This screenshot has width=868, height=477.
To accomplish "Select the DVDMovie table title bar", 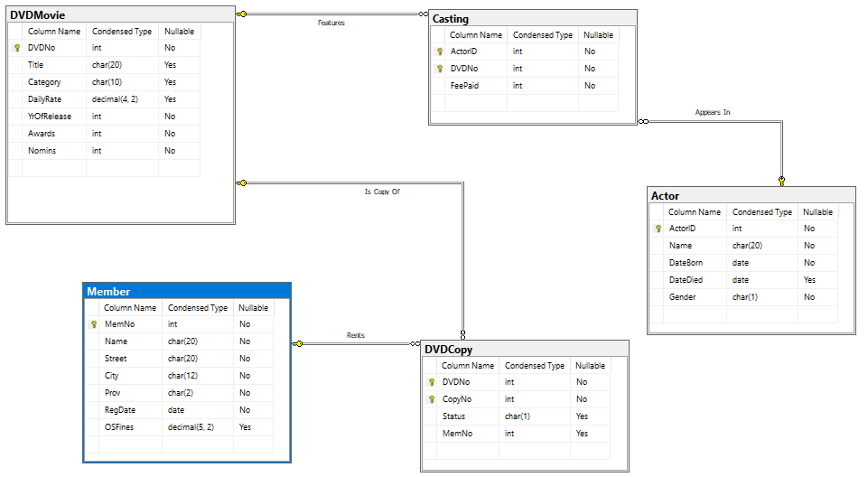I will (121, 15).
